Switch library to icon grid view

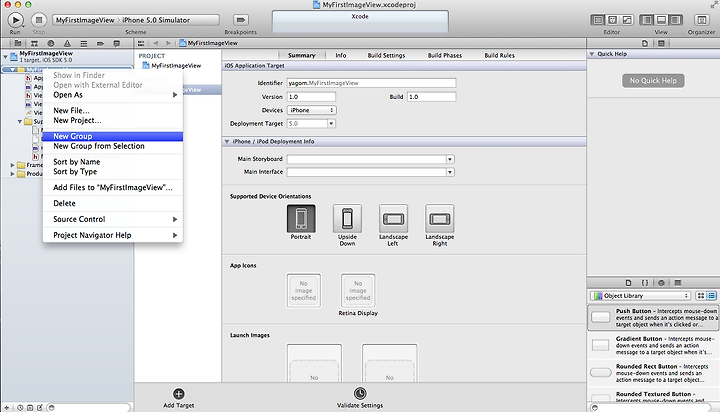(x=701, y=296)
